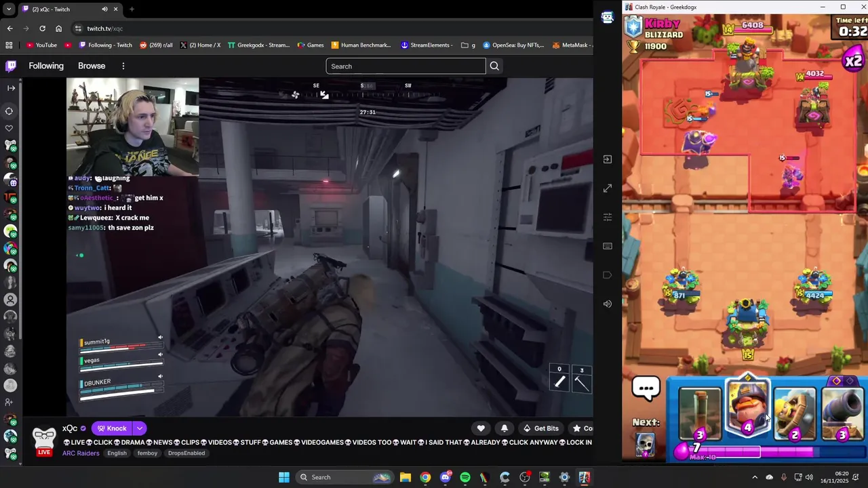Mute the xQc Twitch browser tab
This screenshot has width=868, height=488.
(104, 9)
